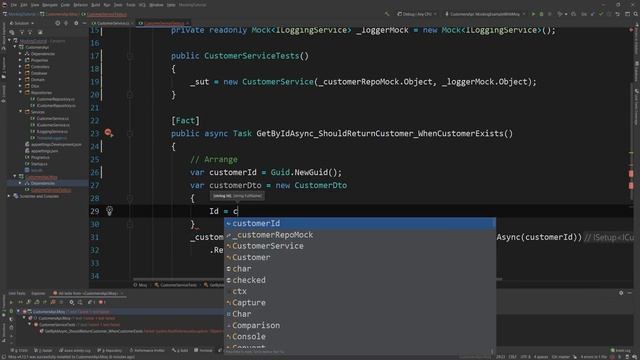Click the failed test gutter icon on line 23
Viewport: 640px width, 360px height.
point(108,133)
